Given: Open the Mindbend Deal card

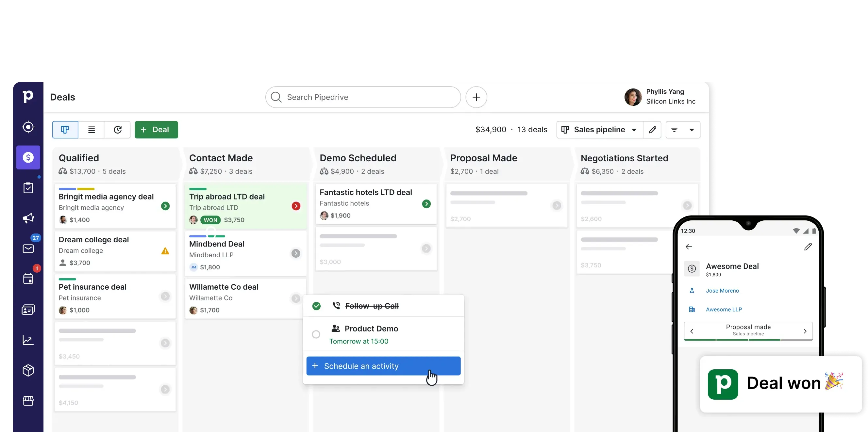Looking at the screenshot, I should tap(246, 253).
